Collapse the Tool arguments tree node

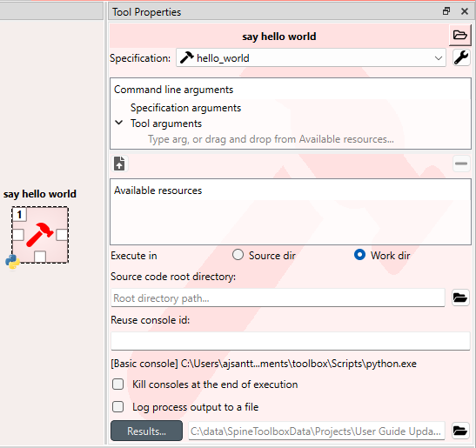(119, 123)
